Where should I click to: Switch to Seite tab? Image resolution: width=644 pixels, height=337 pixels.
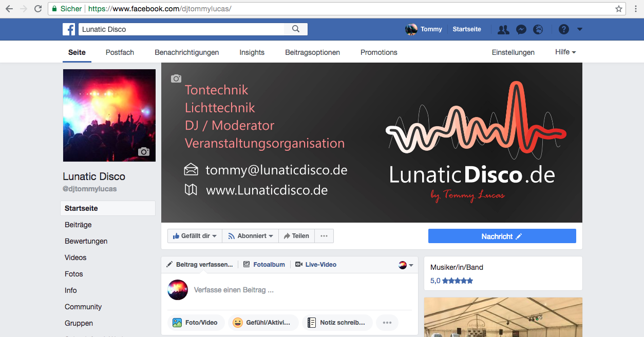(77, 52)
